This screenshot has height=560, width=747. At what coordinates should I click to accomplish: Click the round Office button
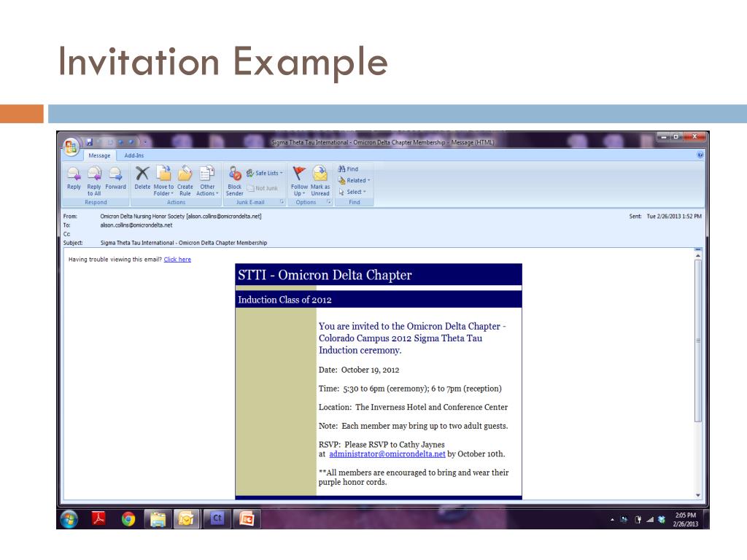(71, 147)
